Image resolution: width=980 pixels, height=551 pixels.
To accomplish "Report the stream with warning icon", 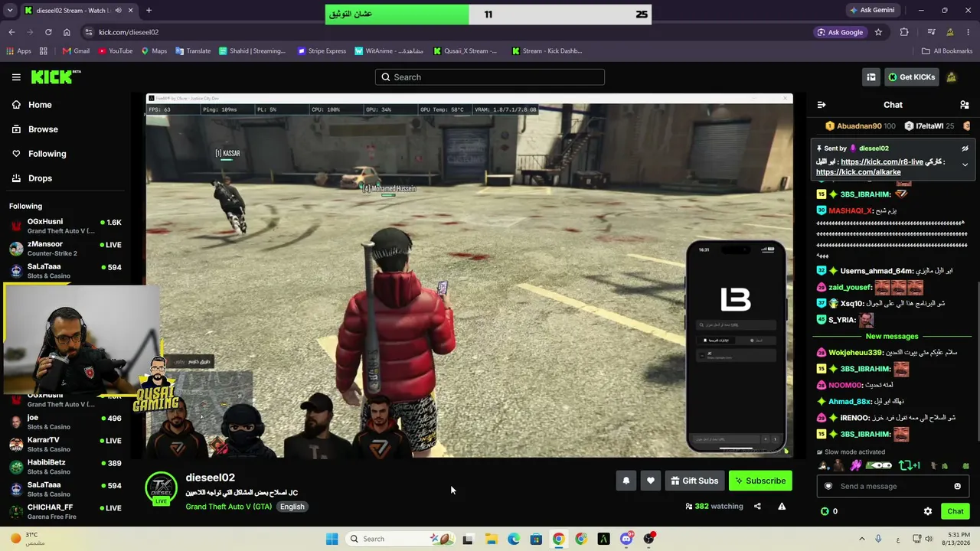I will click(x=782, y=506).
